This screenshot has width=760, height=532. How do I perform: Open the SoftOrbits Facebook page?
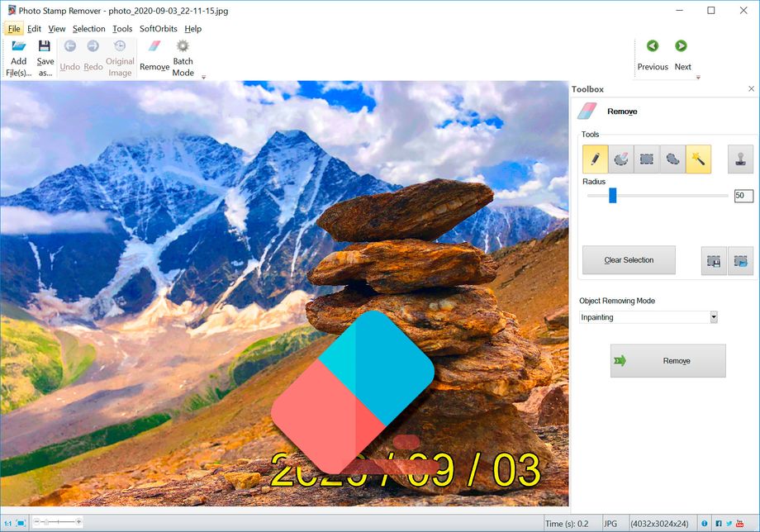(x=719, y=521)
